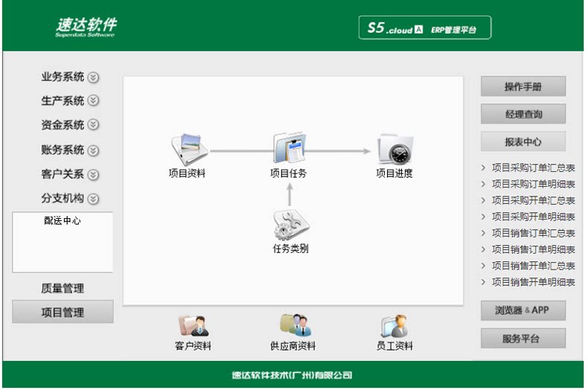
Task: Open the 项目采购订单汇总表 report link
Action: 533,167
